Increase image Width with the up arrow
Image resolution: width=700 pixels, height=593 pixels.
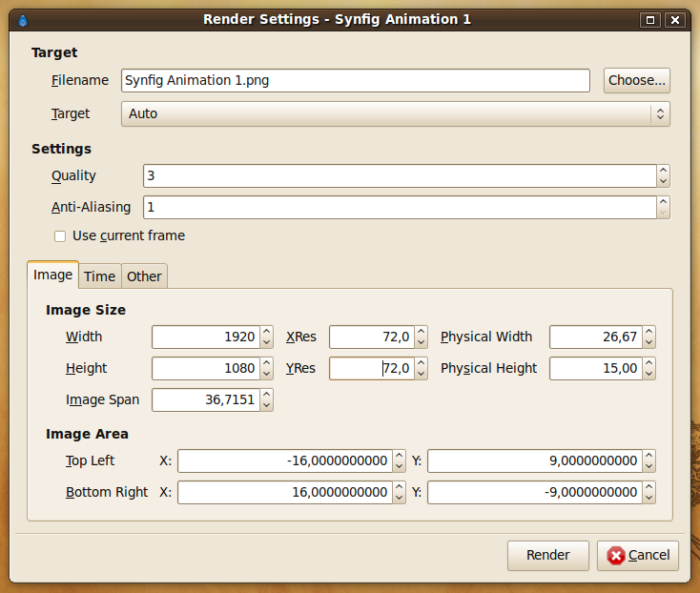coord(266,332)
